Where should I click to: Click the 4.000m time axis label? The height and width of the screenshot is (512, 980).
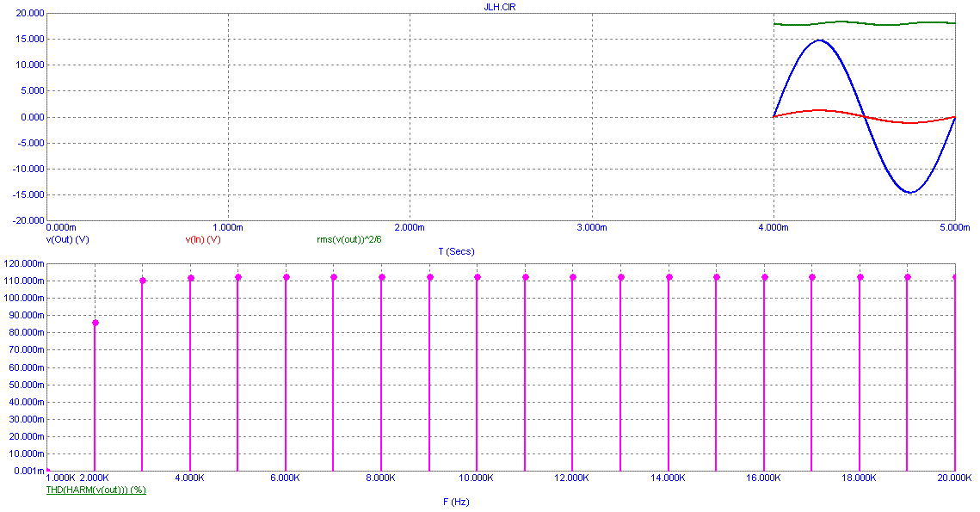(774, 227)
